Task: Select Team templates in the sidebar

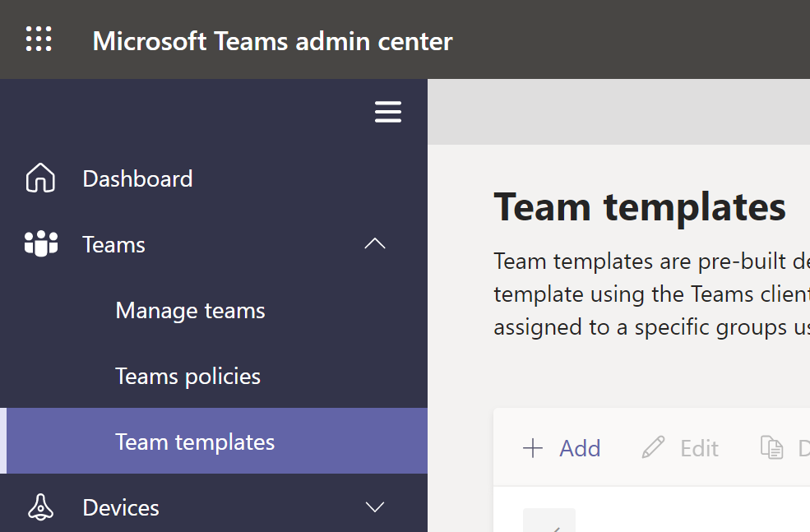Action: coord(214,441)
